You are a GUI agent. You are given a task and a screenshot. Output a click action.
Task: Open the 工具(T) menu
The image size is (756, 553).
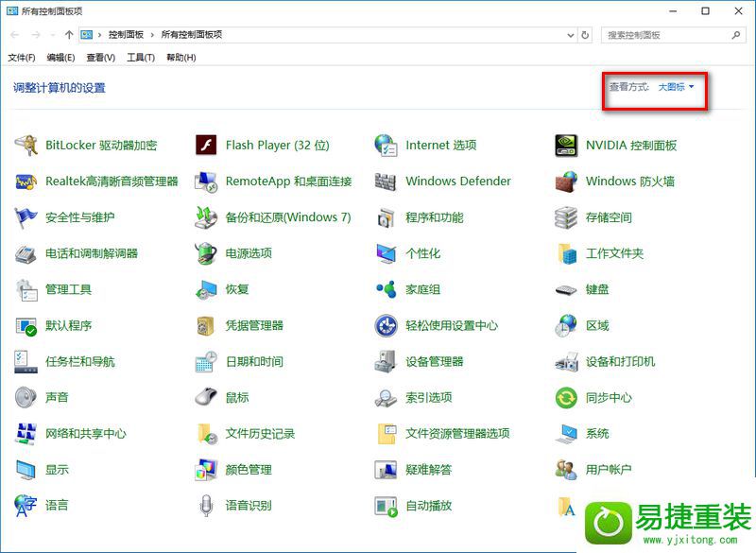pos(141,58)
